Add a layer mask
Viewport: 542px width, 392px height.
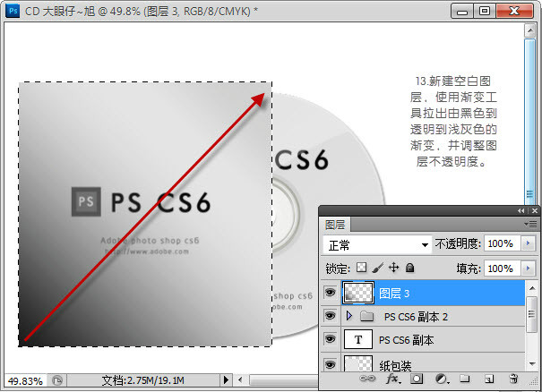coord(417,380)
